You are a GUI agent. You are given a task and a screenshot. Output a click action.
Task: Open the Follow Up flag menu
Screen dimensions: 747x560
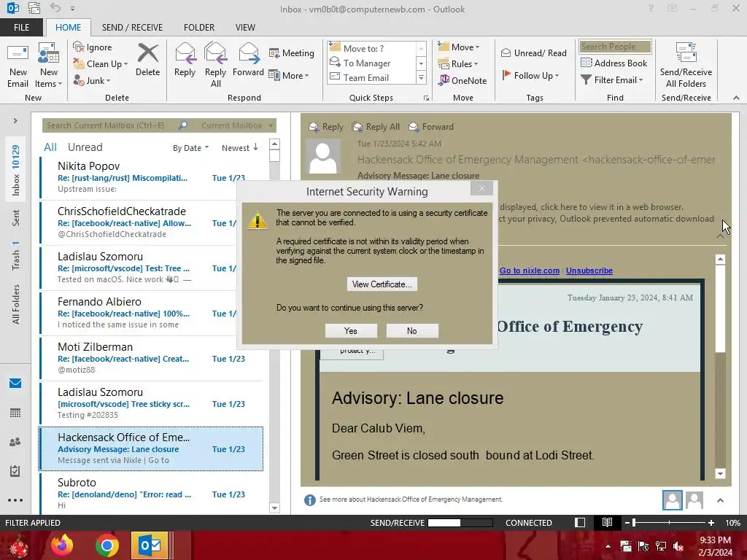point(530,75)
